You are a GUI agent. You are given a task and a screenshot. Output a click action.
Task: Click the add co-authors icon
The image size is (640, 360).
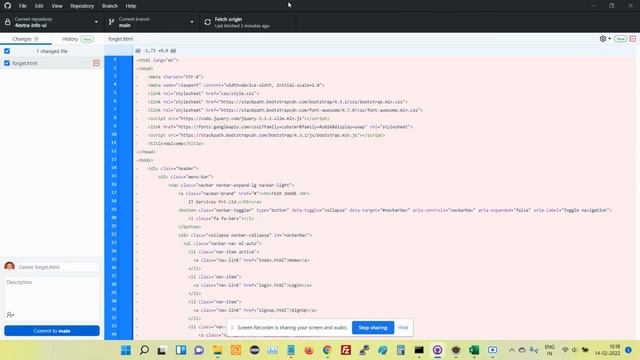[11, 315]
